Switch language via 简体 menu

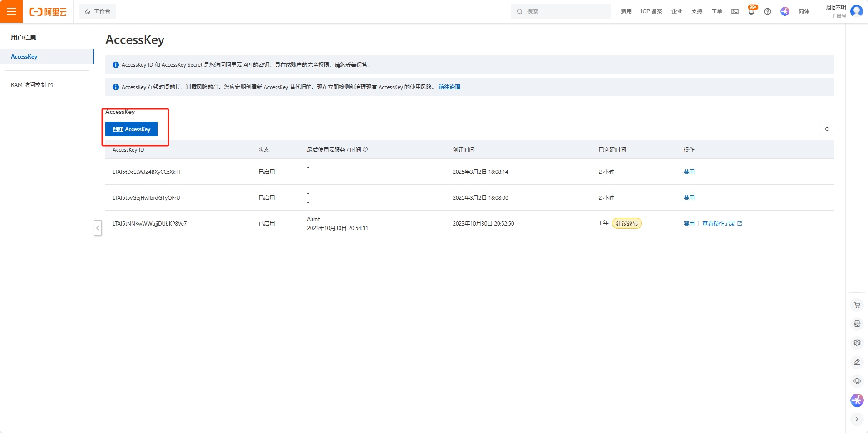(804, 11)
